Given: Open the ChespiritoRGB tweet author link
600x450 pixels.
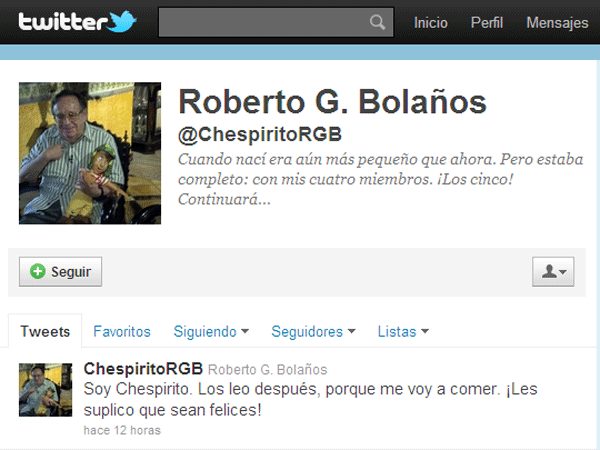Looking at the screenshot, I should tap(143, 369).
